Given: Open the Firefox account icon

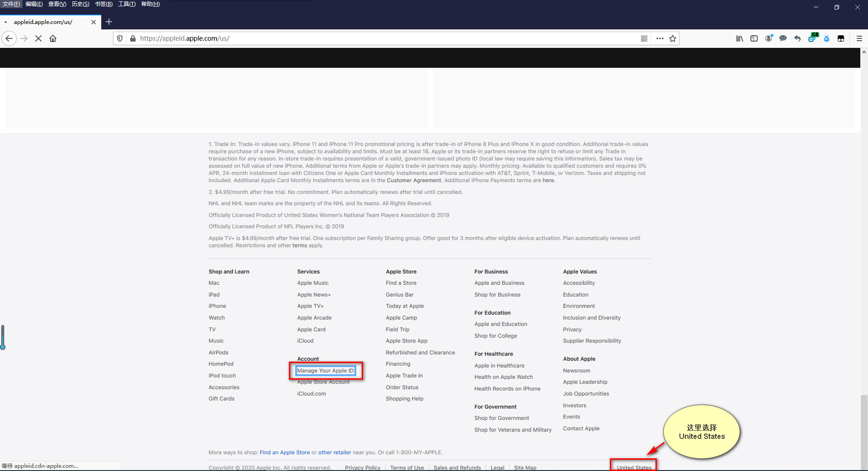Looking at the screenshot, I should point(769,38).
